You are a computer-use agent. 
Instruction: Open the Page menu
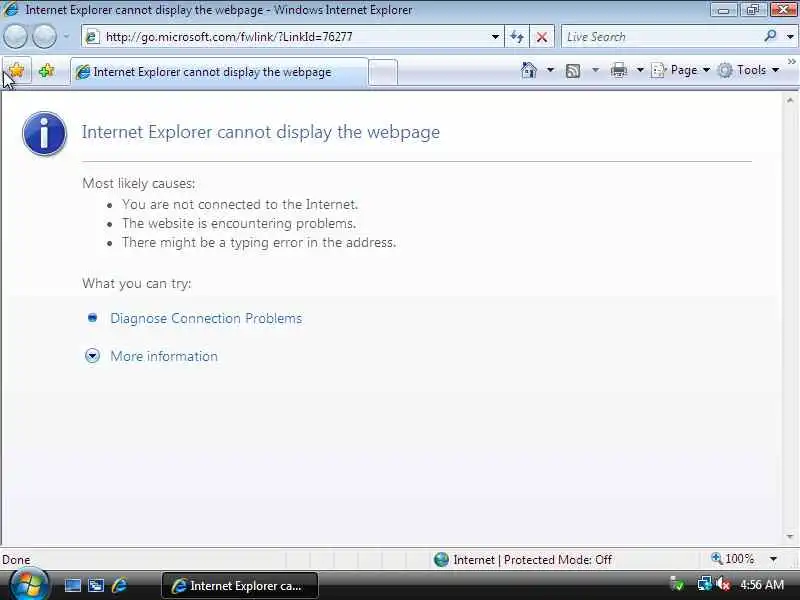tap(680, 70)
